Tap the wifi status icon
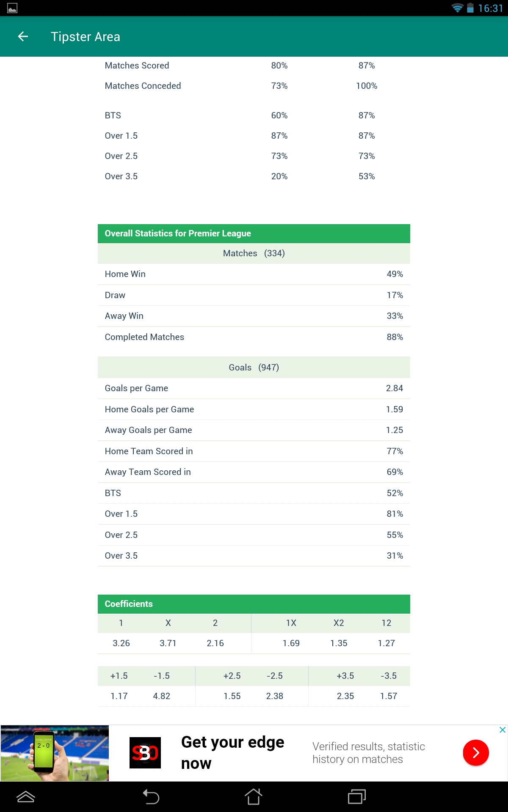Screen dimensions: 508x812 [457, 8]
